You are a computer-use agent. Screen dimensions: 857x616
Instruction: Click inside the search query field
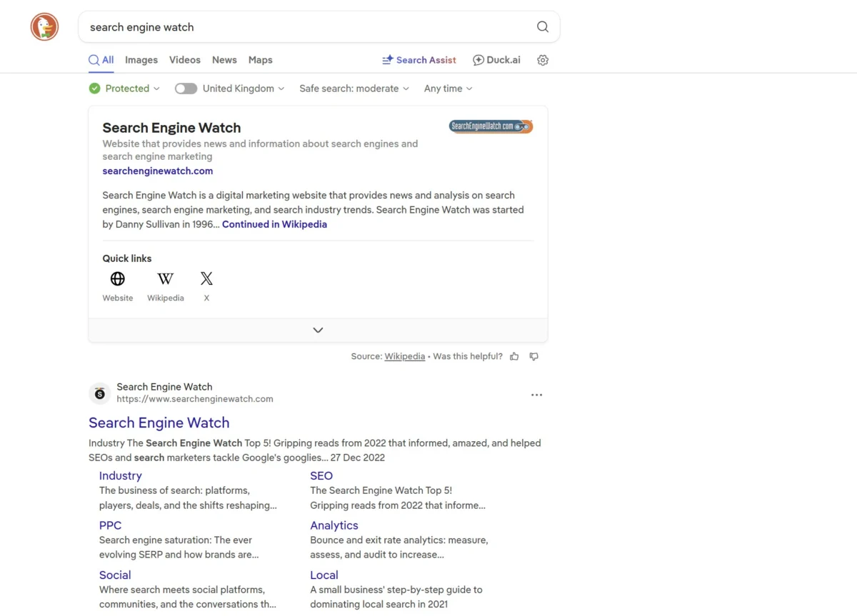pos(307,27)
